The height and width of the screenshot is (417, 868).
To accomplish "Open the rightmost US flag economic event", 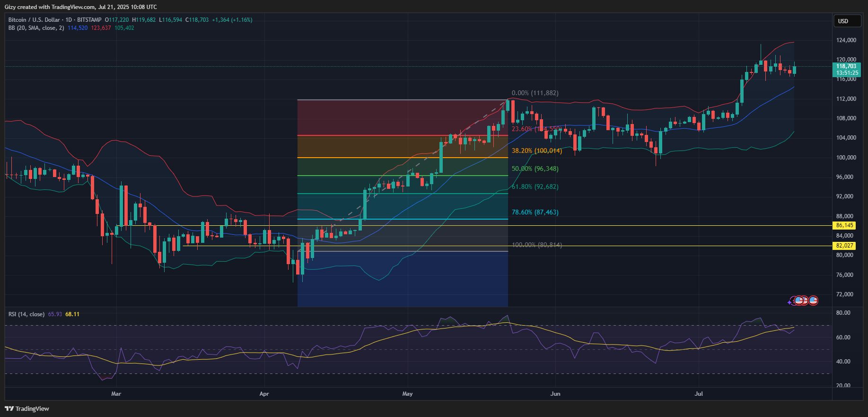I will point(813,301).
